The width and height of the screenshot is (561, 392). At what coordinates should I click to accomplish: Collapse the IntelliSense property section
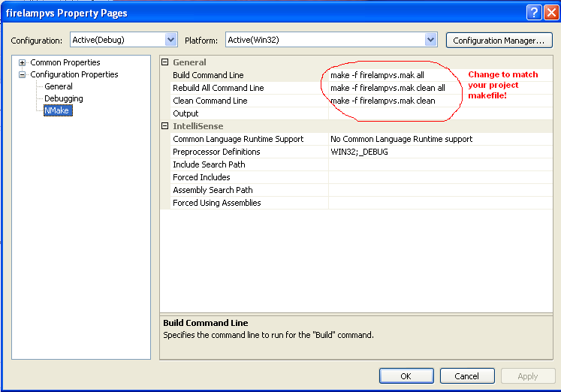point(165,126)
